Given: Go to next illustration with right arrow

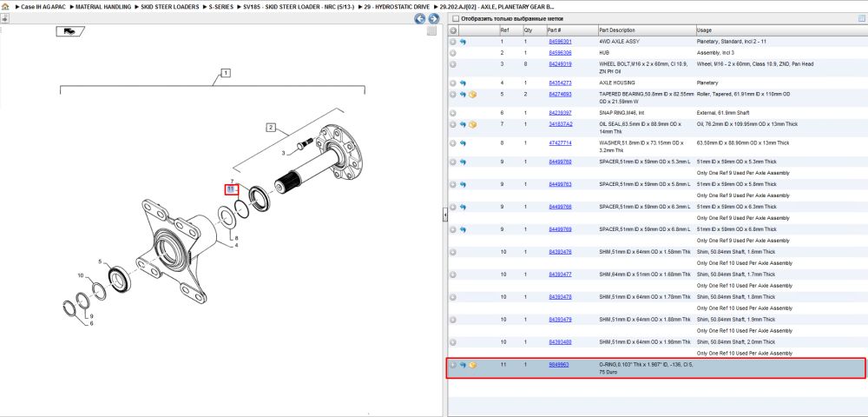Looking at the screenshot, I should click(x=434, y=19).
